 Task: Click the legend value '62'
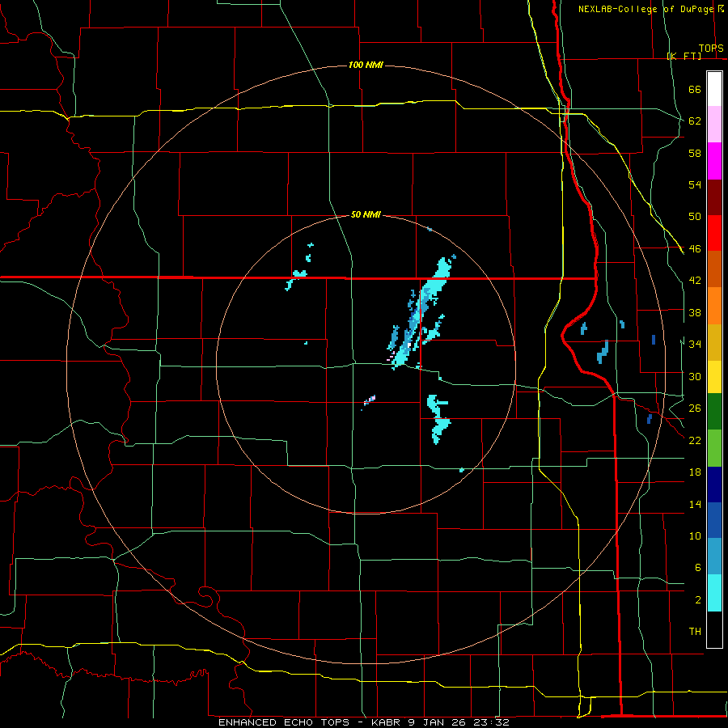(695, 121)
